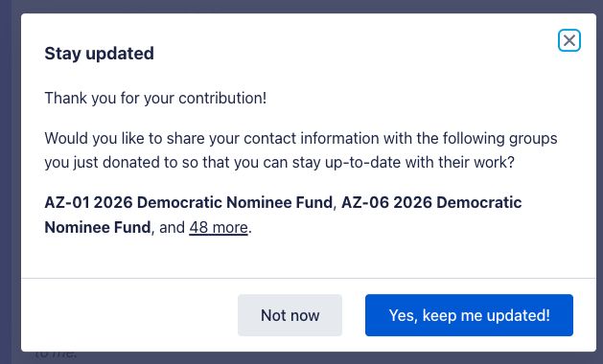
Task: Choose the gray Not now option
Action: (x=290, y=315)
